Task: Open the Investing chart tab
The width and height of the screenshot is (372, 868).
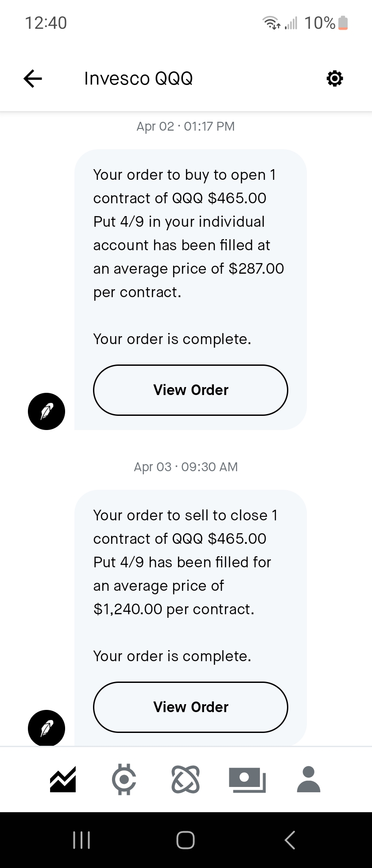Action: click(63, 779)
